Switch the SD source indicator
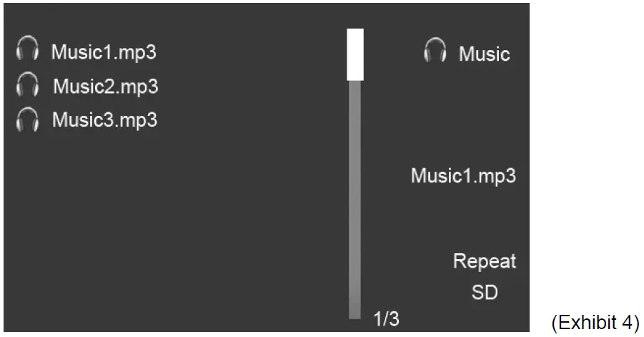Viewport: 644px width, 337px height. [484, 293]
